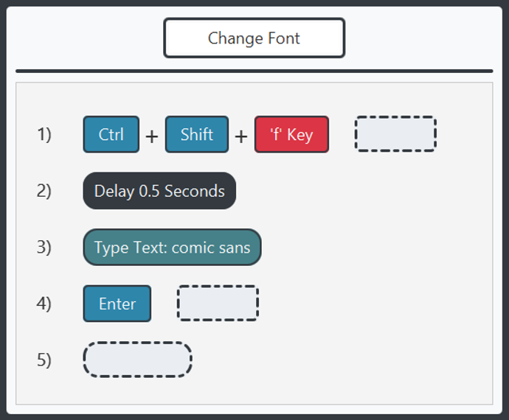This screenshot has height=420, width=509.
Task: Click the red 'f' Key block
Action: [x=291, y=135]
